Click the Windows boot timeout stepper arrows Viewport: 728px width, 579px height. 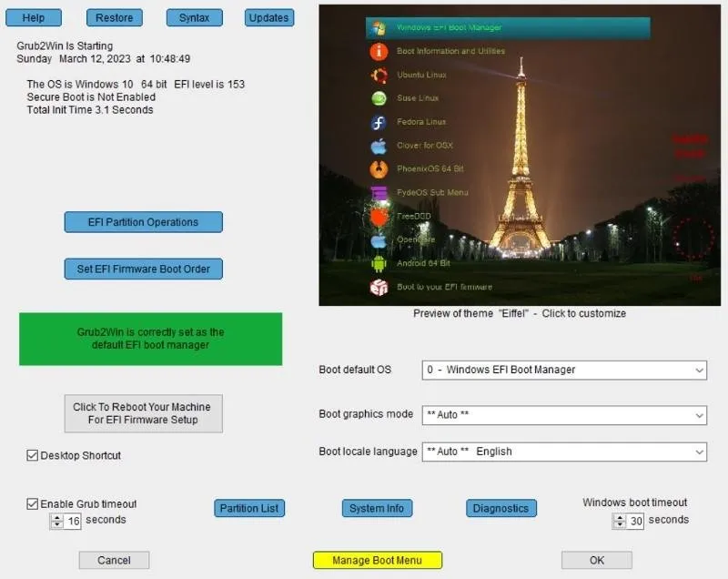pyautogui.click(x=619, y=521)
